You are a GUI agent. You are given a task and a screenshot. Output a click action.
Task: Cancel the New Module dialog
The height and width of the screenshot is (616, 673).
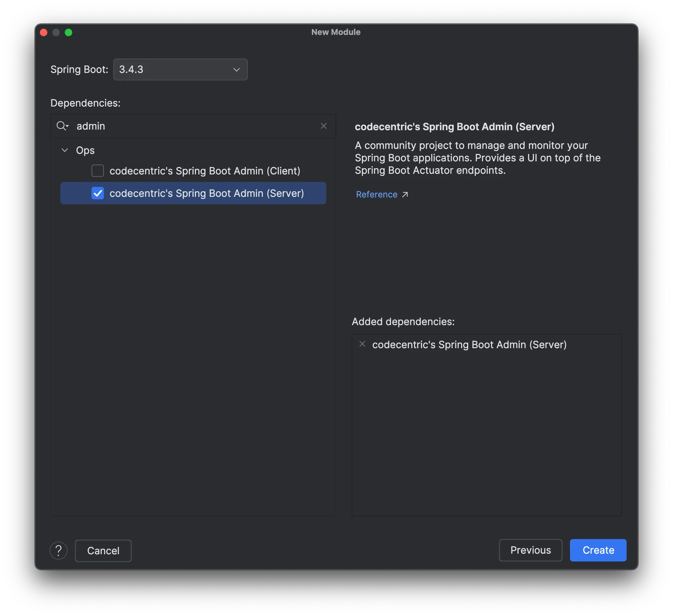click(x=103, y=551)
